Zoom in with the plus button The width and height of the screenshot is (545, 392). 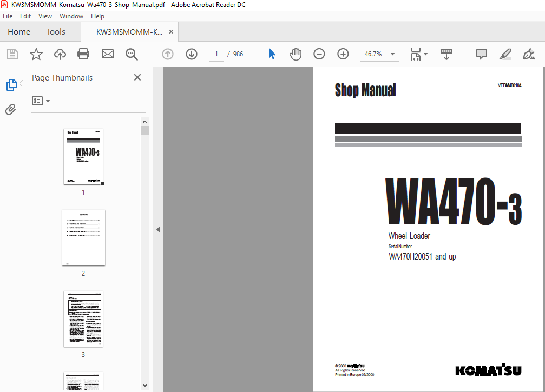click(x=343, y=54)
